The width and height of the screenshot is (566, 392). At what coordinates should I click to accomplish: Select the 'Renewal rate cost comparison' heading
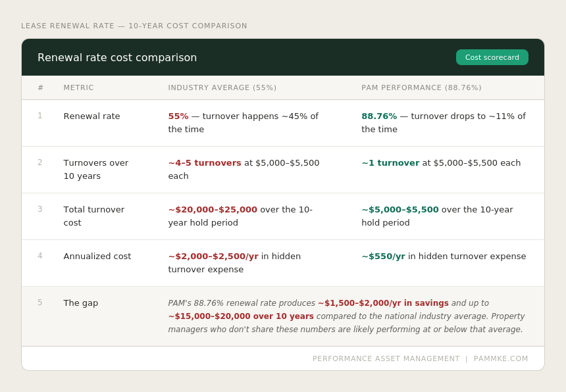pyautogui.click(x=117, y=58)
